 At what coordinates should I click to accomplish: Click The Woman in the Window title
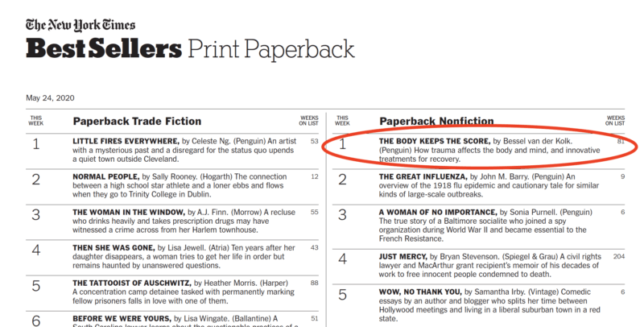(129, 212)
